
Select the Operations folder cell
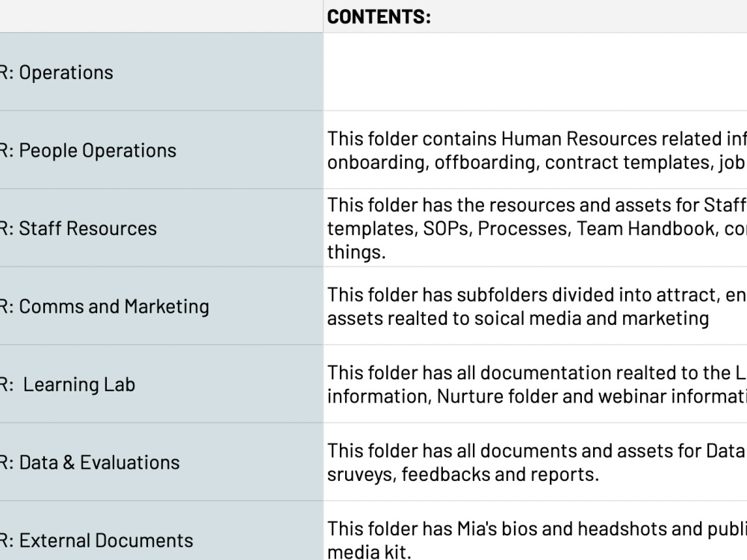click(161, 72)
